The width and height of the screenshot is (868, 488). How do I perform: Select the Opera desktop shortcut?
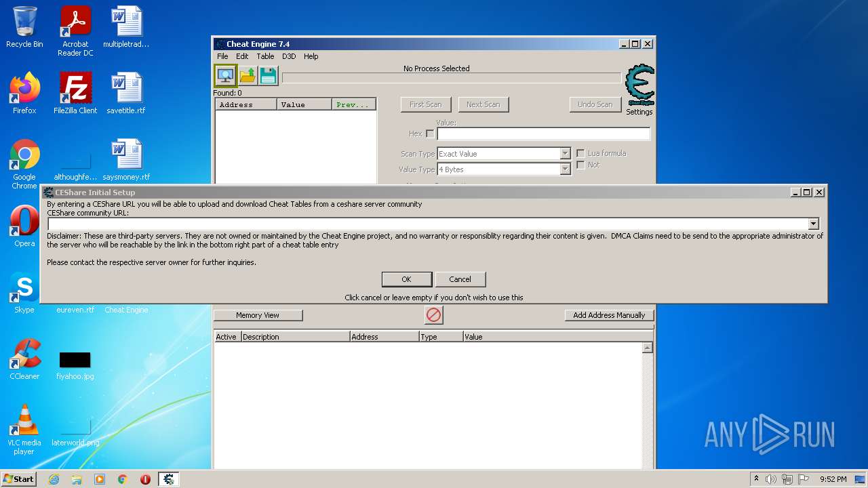point(24,226)
